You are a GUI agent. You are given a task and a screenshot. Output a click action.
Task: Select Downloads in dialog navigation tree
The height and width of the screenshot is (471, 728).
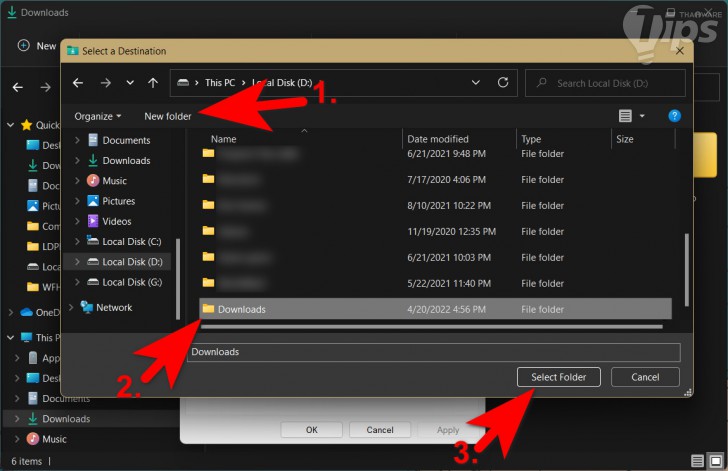126,161
